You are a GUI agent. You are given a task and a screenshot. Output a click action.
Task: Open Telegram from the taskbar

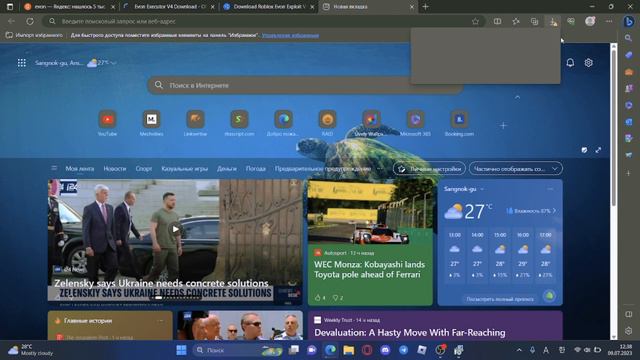403,350
